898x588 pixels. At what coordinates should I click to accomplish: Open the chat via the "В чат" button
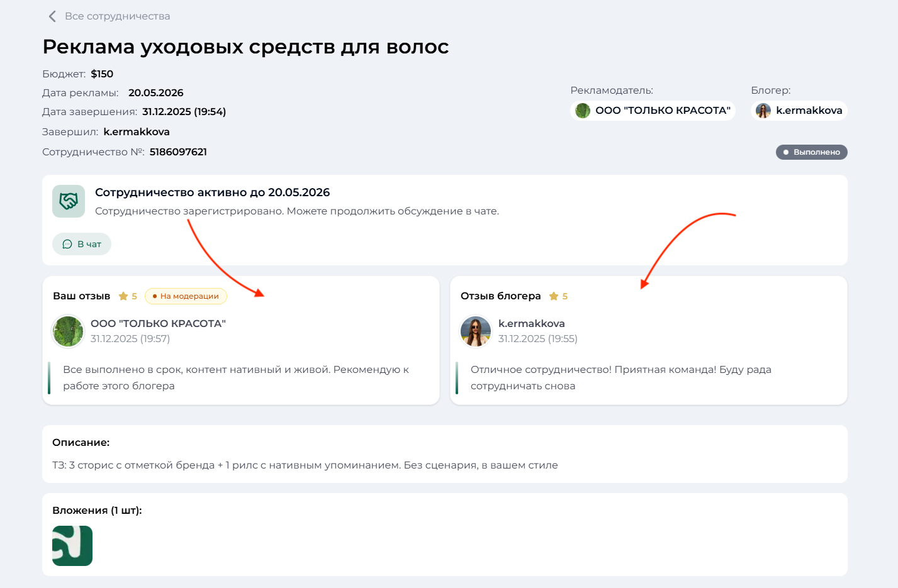click(x=82, y=244)
